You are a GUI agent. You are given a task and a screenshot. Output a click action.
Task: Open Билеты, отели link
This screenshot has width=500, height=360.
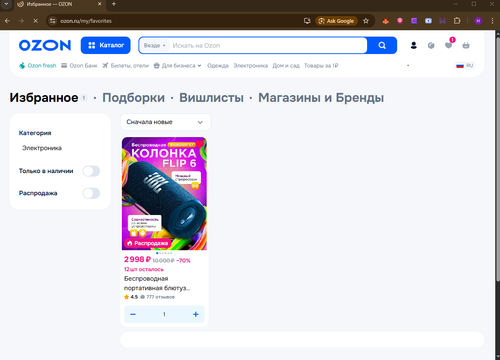click(126, 66)
